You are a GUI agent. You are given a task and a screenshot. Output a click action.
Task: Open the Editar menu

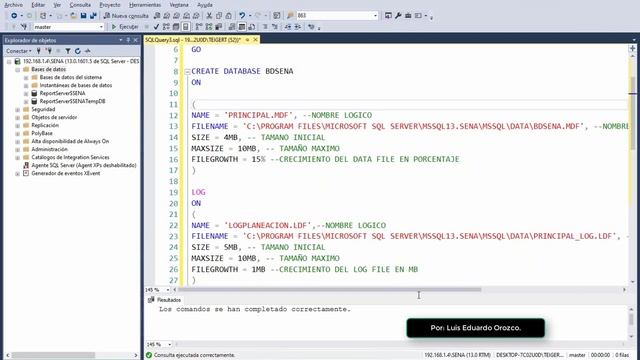pyautogui.click(x=38, y=5)
